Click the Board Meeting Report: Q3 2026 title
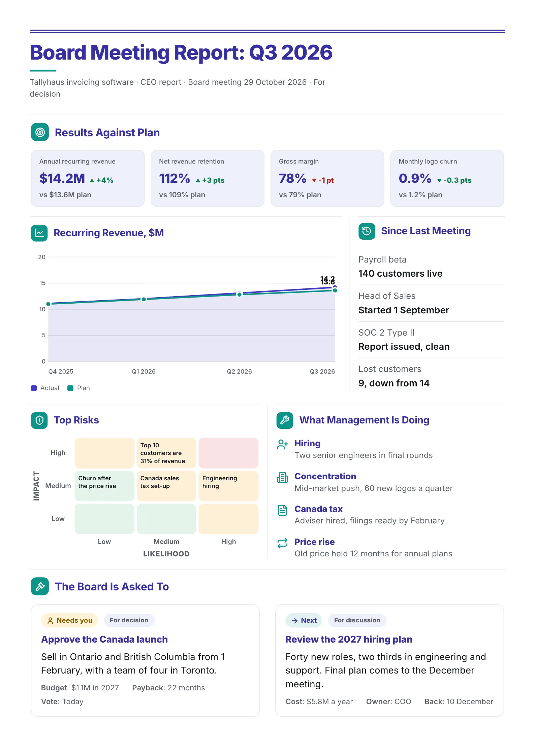 coord(181,53)
